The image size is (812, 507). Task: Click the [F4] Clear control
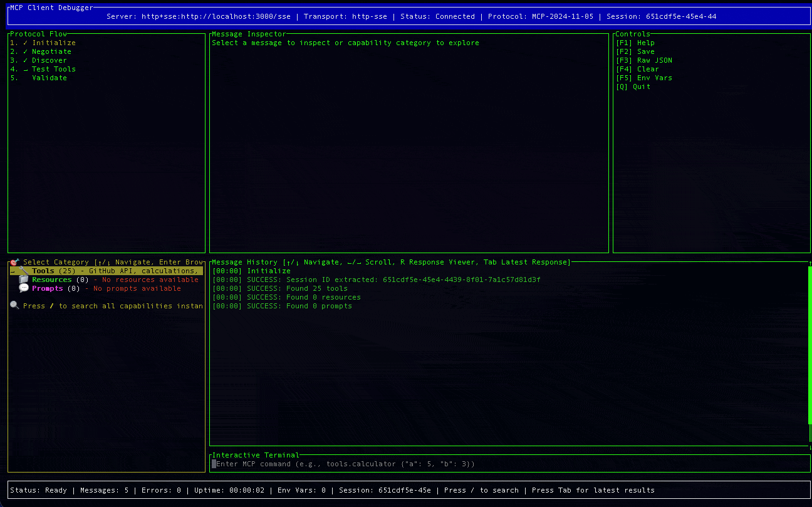(x=637, y=69)
